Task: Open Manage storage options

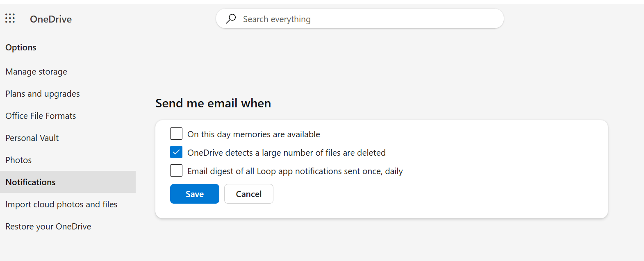Action: (x=36, y=72)
